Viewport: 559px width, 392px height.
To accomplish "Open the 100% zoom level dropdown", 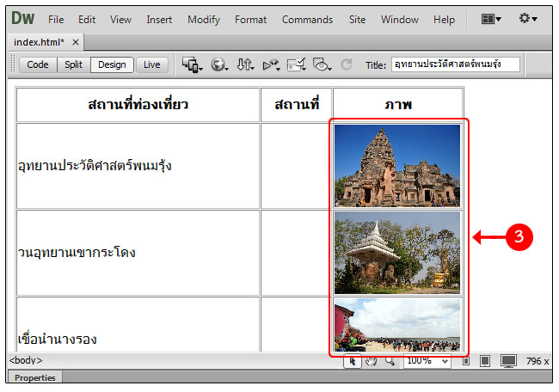I will point(427,361).
